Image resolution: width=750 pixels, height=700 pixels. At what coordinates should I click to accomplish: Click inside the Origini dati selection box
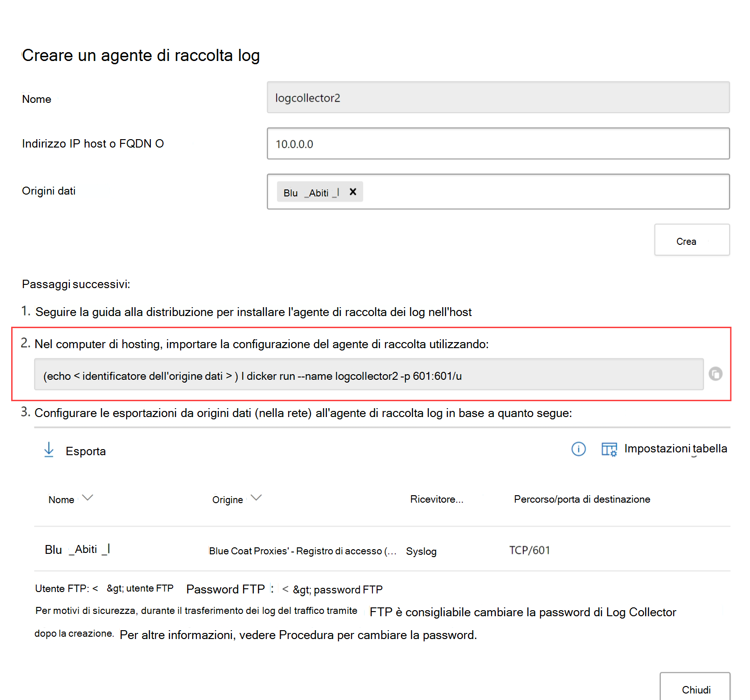coord(498,192)
